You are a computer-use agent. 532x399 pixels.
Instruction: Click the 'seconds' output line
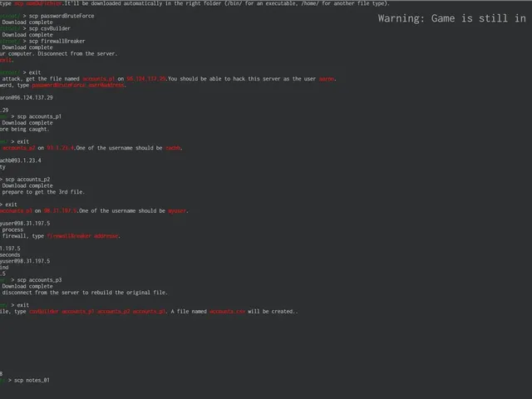click(x=10, y=255)
